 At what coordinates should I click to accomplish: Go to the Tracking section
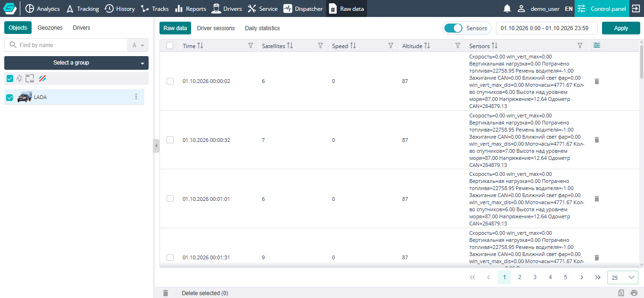(83, 8)
